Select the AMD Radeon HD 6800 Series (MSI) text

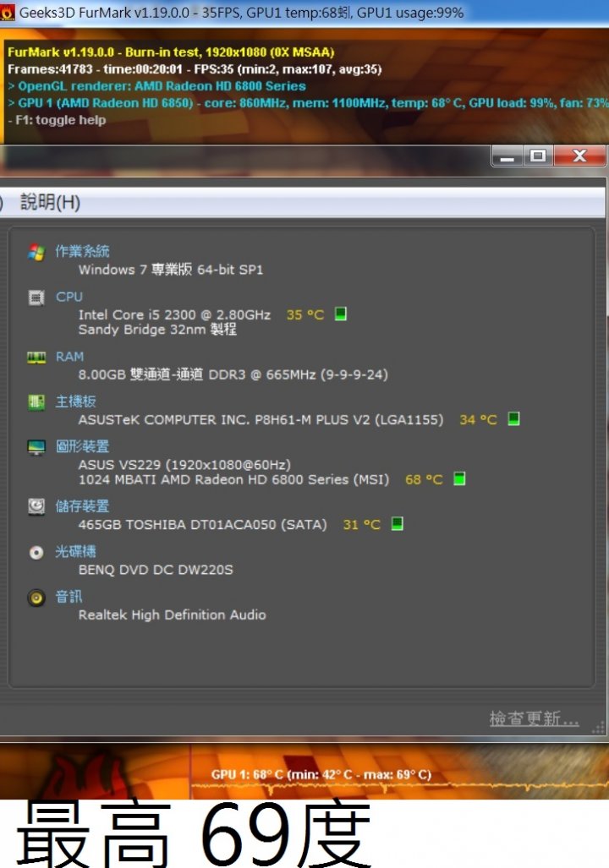pyautogui.click(x=233, y=479)
